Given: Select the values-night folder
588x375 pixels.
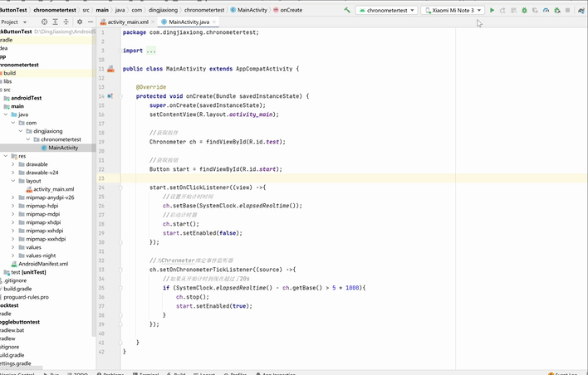Looking at the screenshot, I should tap(41, 256).
